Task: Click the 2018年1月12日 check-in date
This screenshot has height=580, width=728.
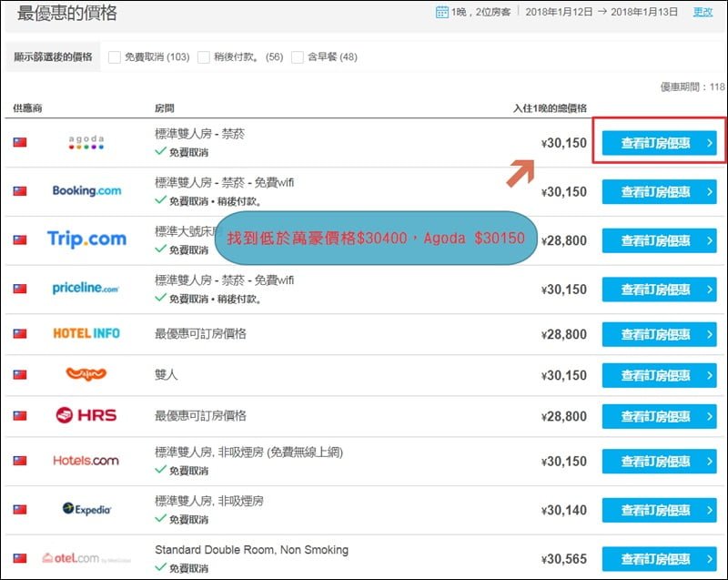Action: click(559, 12)
